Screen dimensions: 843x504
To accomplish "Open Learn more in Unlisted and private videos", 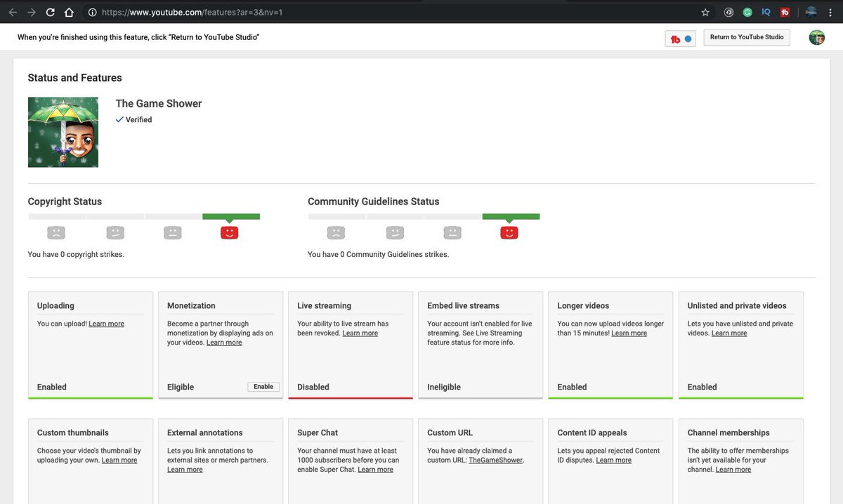I will 729,333.
